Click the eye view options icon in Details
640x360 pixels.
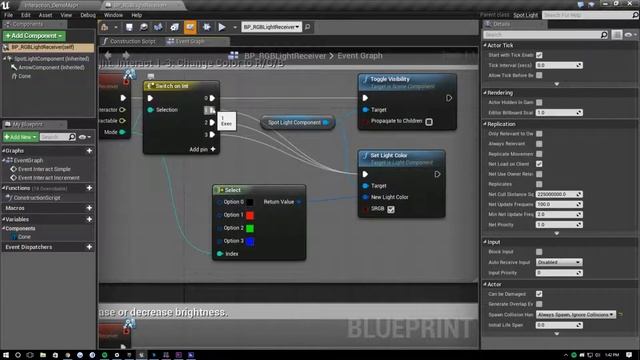[628, 35]
